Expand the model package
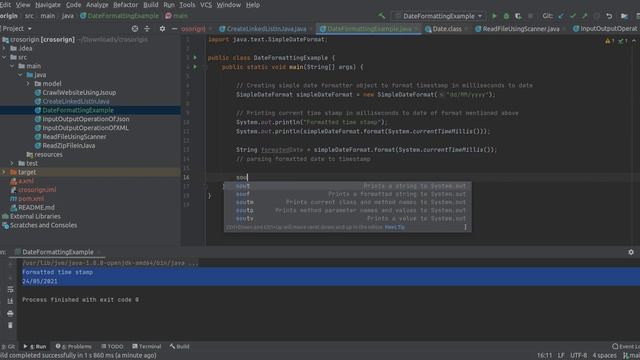Viewport: 640px width, 360px height. tap(28, 84)
